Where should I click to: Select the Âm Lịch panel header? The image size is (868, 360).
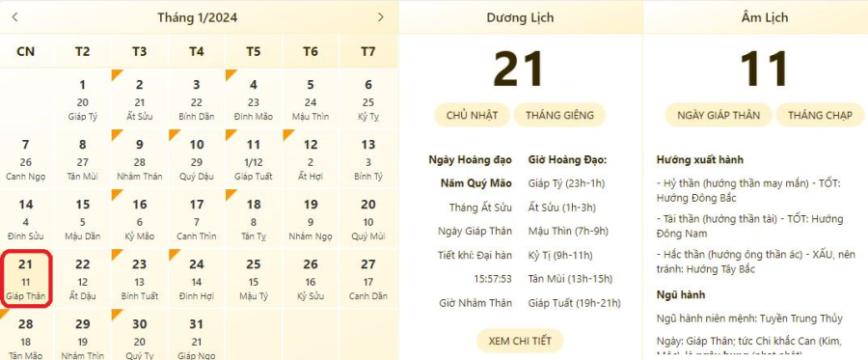click(x=765, y=17)
